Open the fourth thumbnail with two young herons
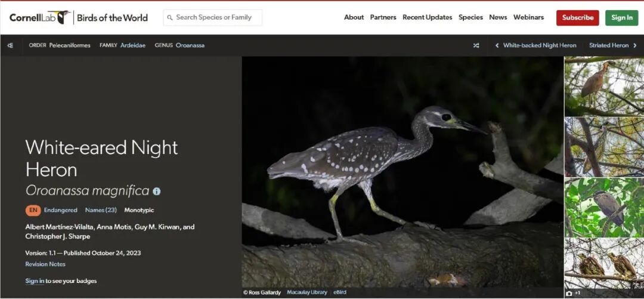The height and width of the screenshot is (299, 644). point(604,263)
